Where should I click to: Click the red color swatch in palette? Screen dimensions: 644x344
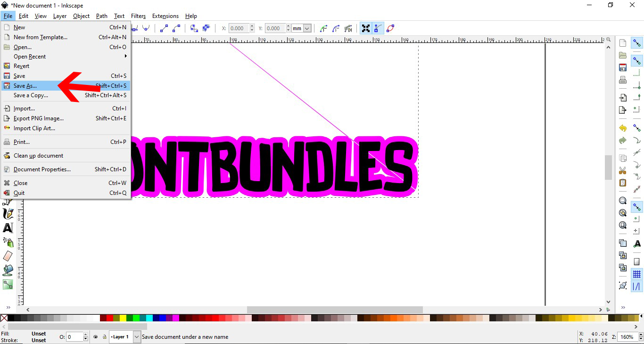coord(110,318)
